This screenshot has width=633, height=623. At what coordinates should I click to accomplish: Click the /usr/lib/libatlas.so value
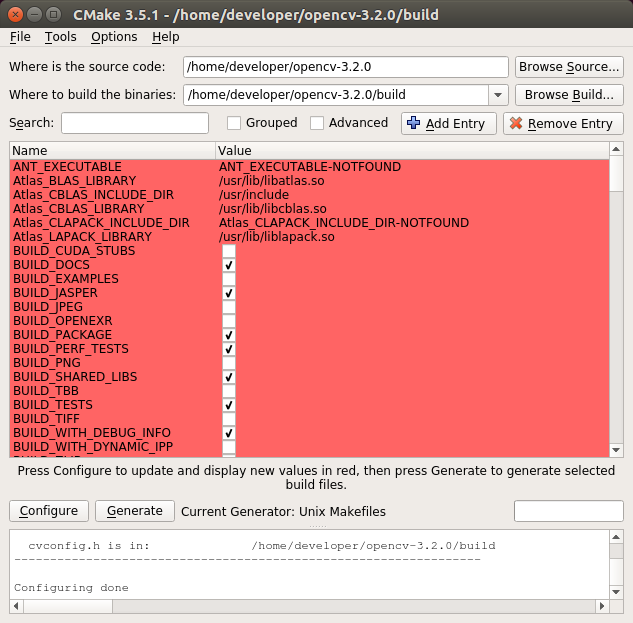pyautogui.click(x=271, y=181)
